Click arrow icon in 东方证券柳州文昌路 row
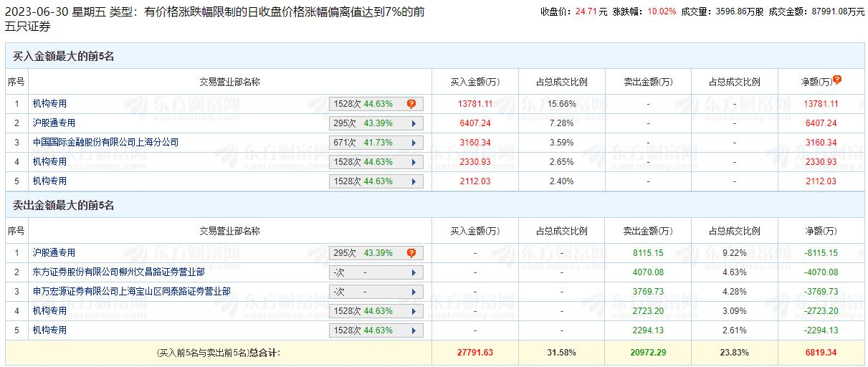868x367 pixels. [x=414, y=272]
